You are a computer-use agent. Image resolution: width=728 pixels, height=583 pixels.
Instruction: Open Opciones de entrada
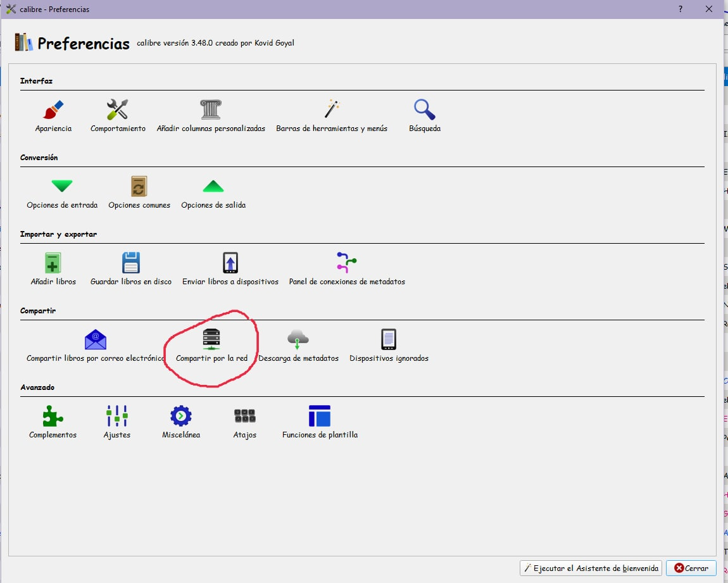pyautogui.click(x=62, y=192)
